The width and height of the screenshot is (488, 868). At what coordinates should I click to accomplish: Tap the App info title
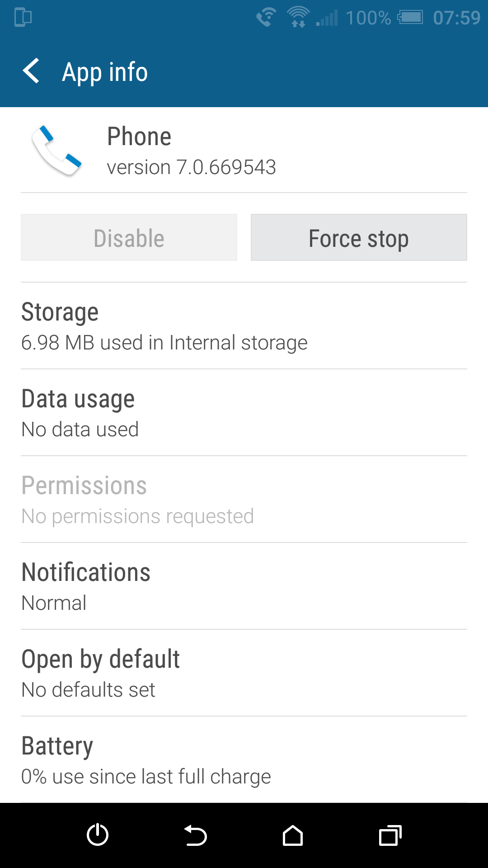point(105,72)
